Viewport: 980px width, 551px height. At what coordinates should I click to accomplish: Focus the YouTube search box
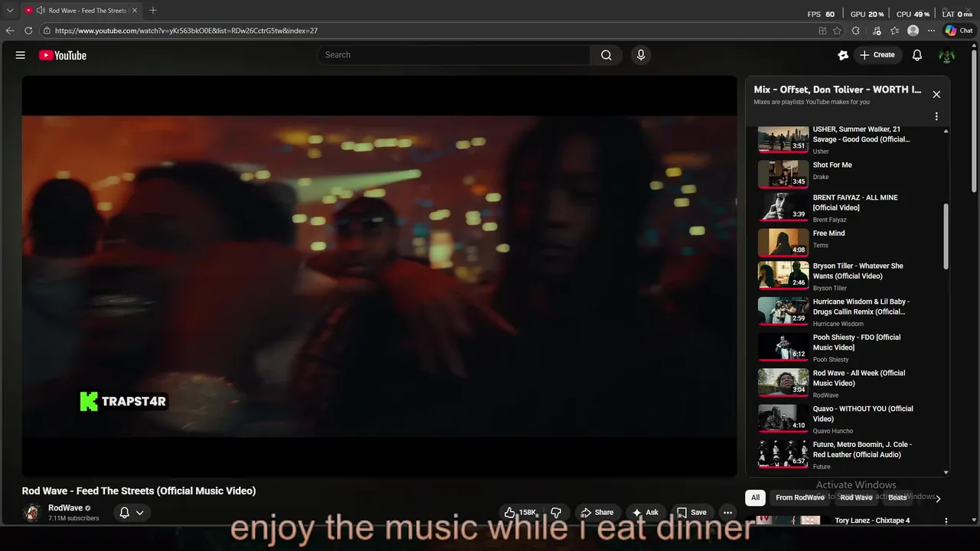tap(453, 55)
